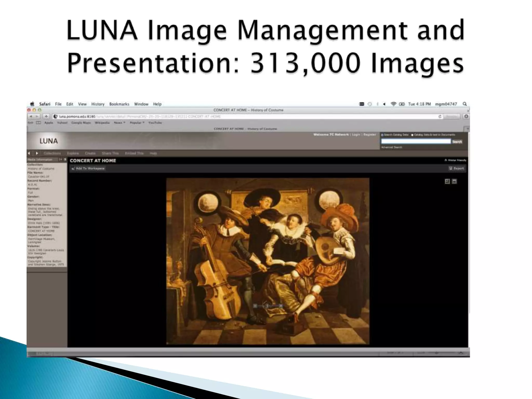
Task: Select the Search Catalog Data radio button
Action: [x=382, y=135]
